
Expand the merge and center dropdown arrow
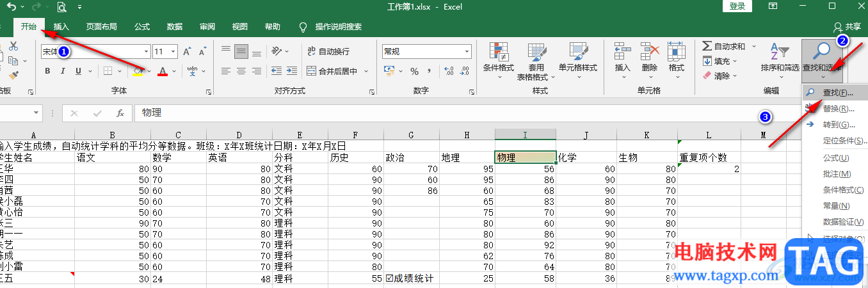(366, 71)
